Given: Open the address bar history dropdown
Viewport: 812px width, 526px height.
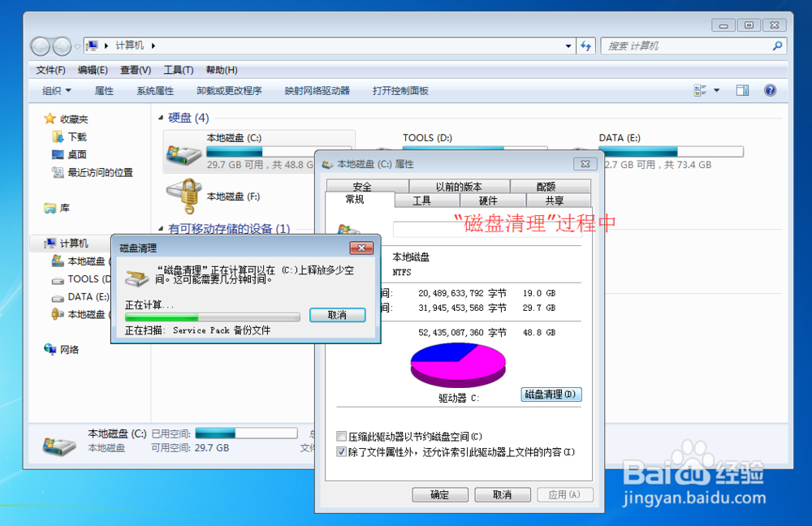Looking at the screenshot, I should tap(568, 45).
